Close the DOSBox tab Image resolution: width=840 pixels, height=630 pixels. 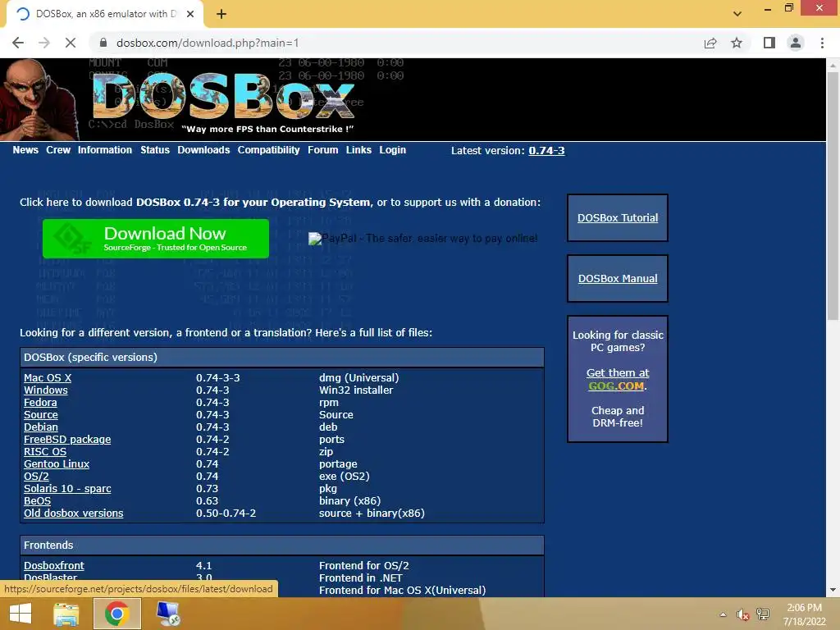pyautogui.click(x=190, y=14)
